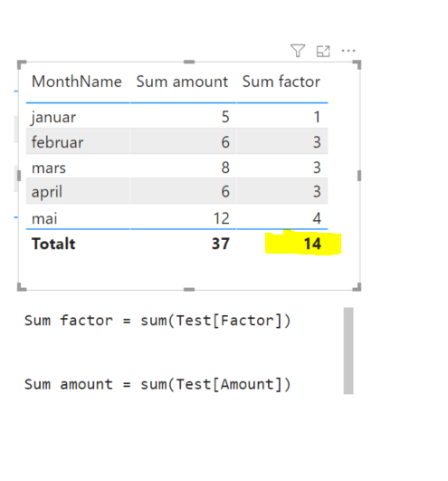The image size is (448, 481).
Task: Sort by the MonthName column header
Action: tap(77, 82)
